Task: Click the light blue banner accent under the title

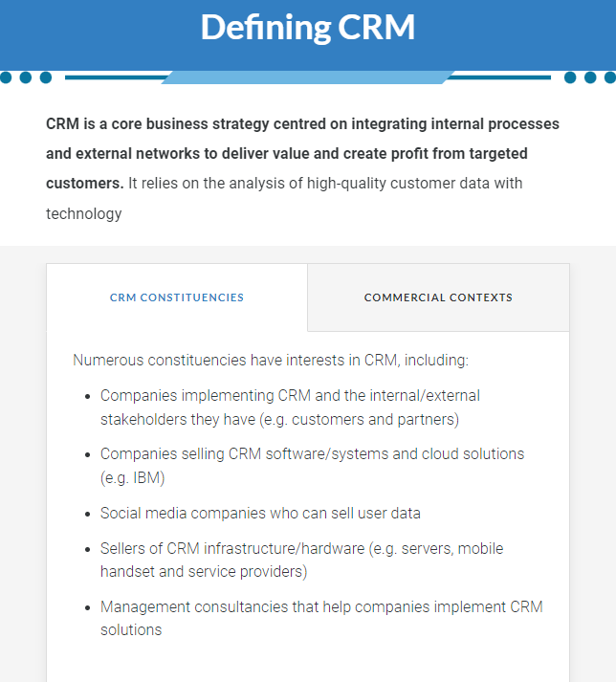Action: click(308, 77)
